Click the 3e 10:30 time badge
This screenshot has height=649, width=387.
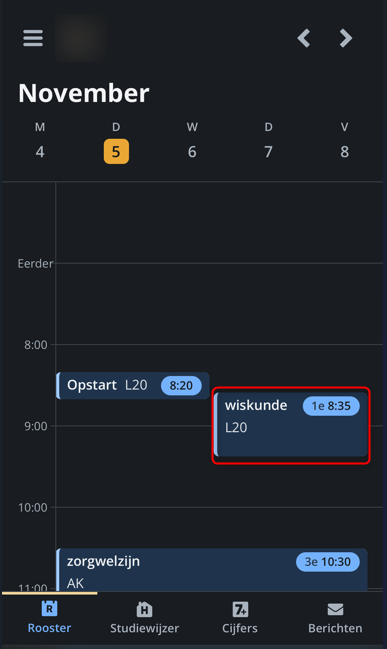pos(328,562)
